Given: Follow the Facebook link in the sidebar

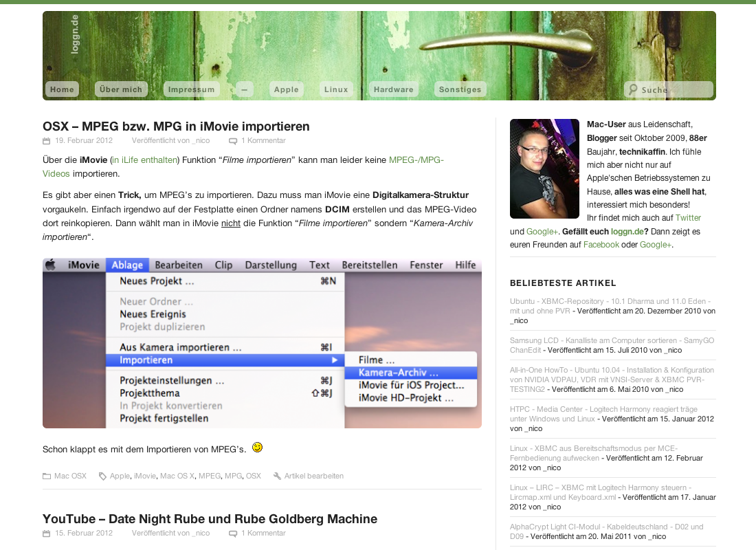Looking at the screenshot, I should click(601, 245).
